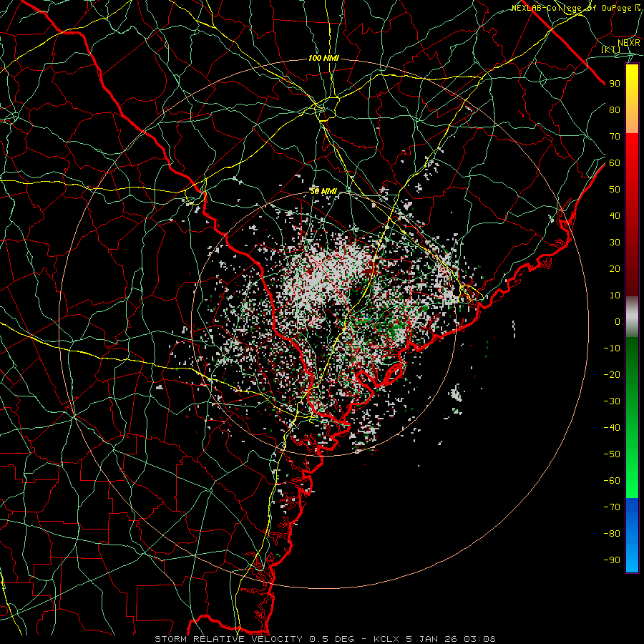Click the 50 NMI range ring label
This screenshot has height=644, width=644.
(x=323, y=191)
